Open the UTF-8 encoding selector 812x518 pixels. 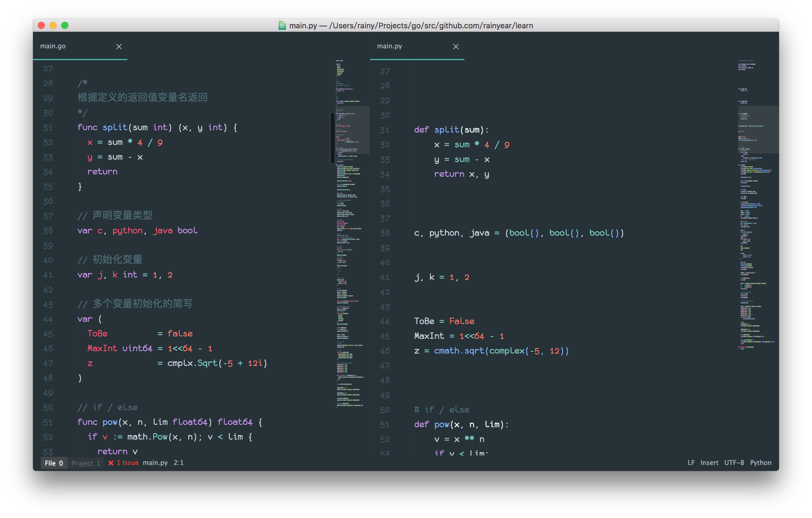pyautogui.click(x=735, y=462)
